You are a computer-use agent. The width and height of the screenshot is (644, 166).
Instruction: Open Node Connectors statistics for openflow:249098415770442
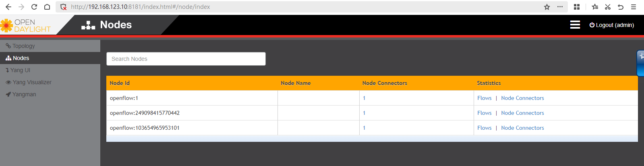[522, 113]
